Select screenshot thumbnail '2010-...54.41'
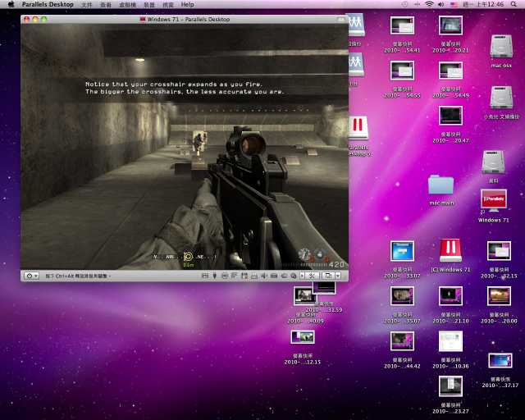525x420 pixels. (x=402, y=25)
